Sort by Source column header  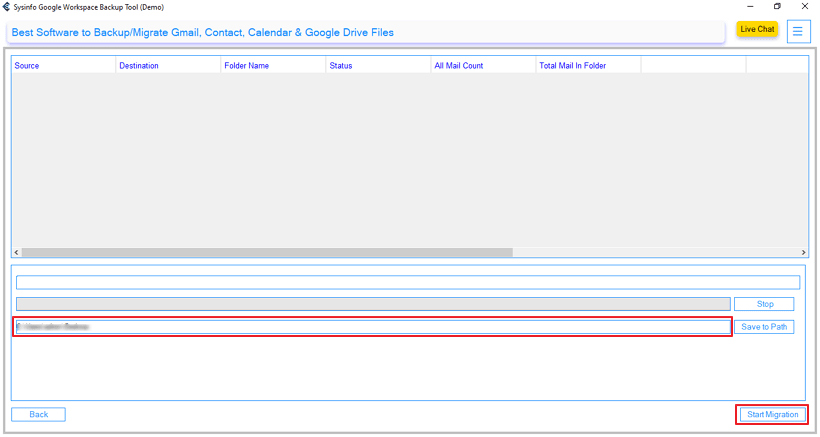pyautogui.click(x=62, y=66)
